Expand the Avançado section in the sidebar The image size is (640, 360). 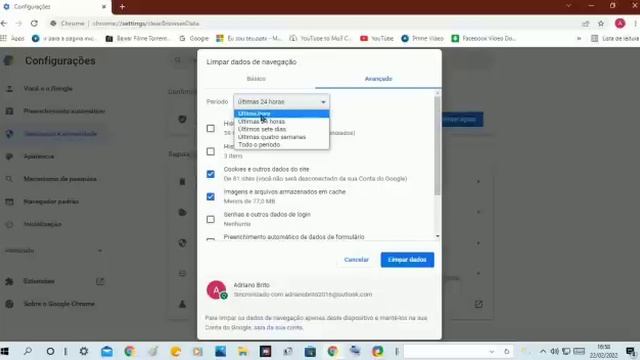53,251
